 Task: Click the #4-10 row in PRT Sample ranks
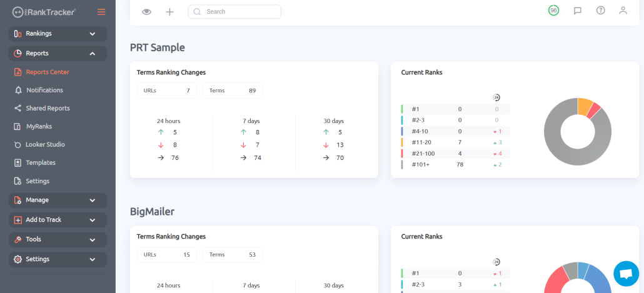(x=455, y=131)
